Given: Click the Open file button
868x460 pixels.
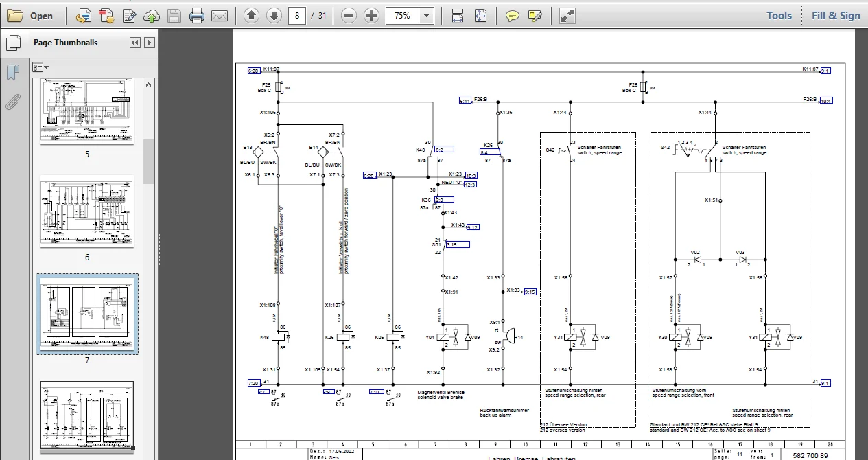Looking at the screenshot, I should 30,15.
